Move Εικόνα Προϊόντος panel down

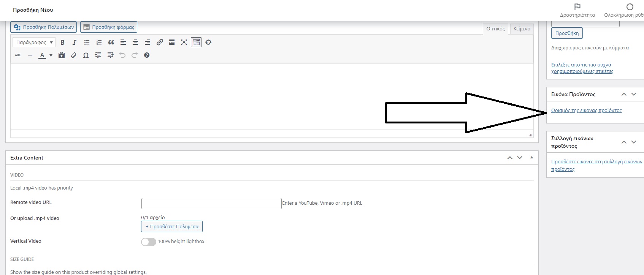[634, 94]
